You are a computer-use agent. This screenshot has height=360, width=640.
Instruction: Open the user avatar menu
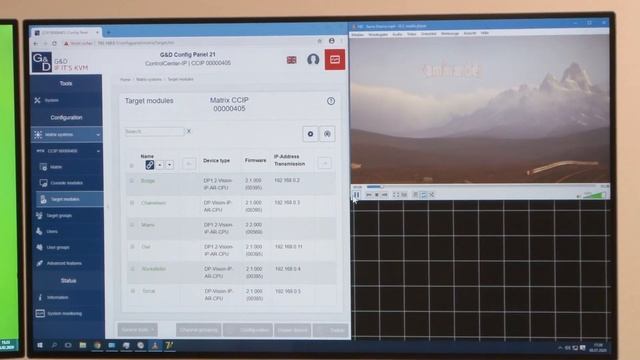click(313, 60)
